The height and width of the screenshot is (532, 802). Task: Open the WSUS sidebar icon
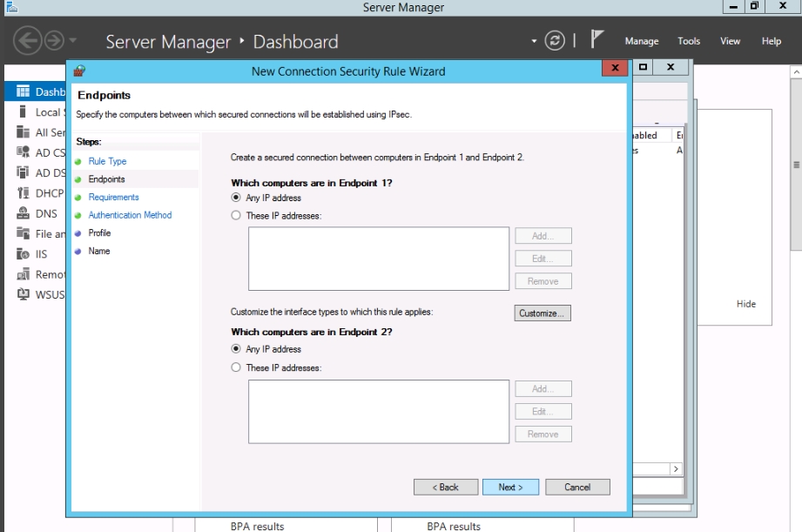coord(23,294)
